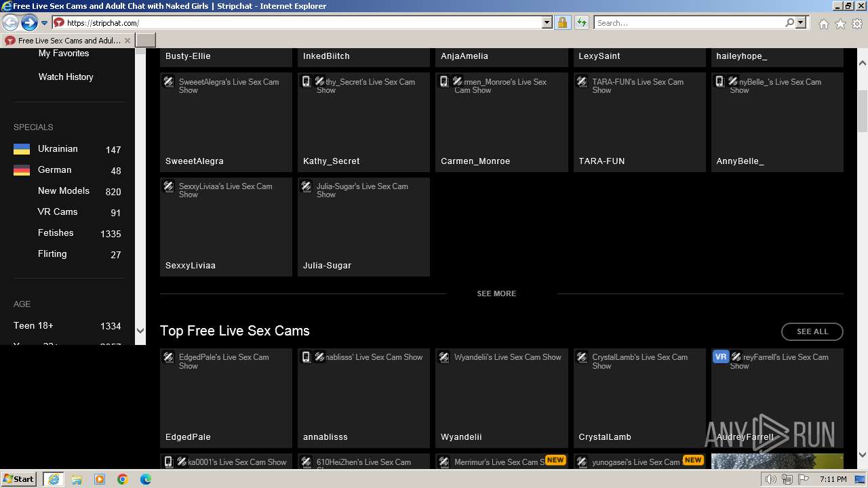Click the haileyhope_ model name

pos(742,56)
